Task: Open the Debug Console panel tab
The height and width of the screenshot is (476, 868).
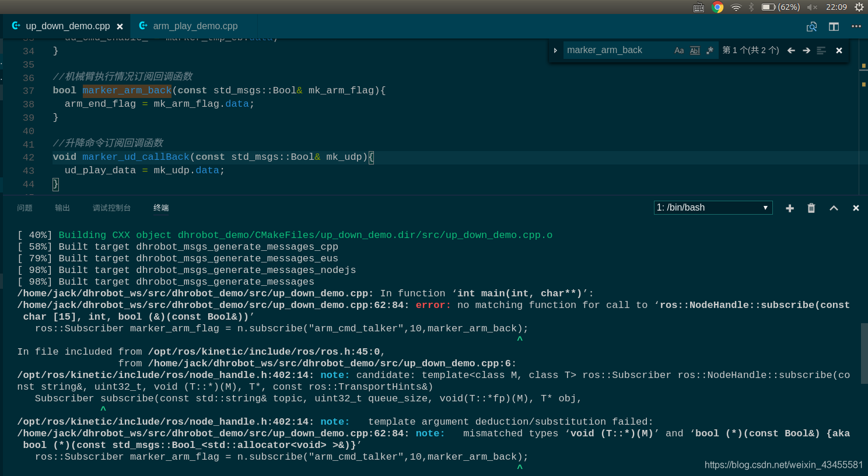Action: pyautogui.click(x=111, y=208)
